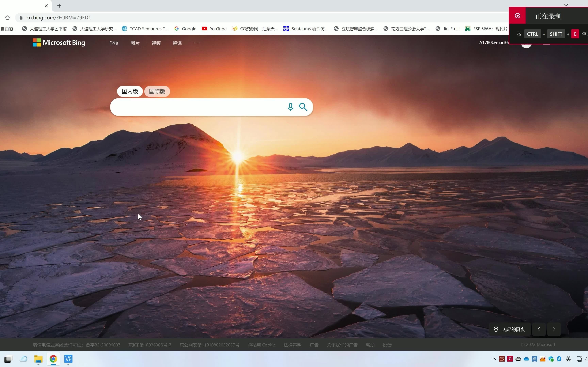The width and height of the screenshot is (588, 367).
Task: Open the 翻译 menu item
Action: point(177,43)
